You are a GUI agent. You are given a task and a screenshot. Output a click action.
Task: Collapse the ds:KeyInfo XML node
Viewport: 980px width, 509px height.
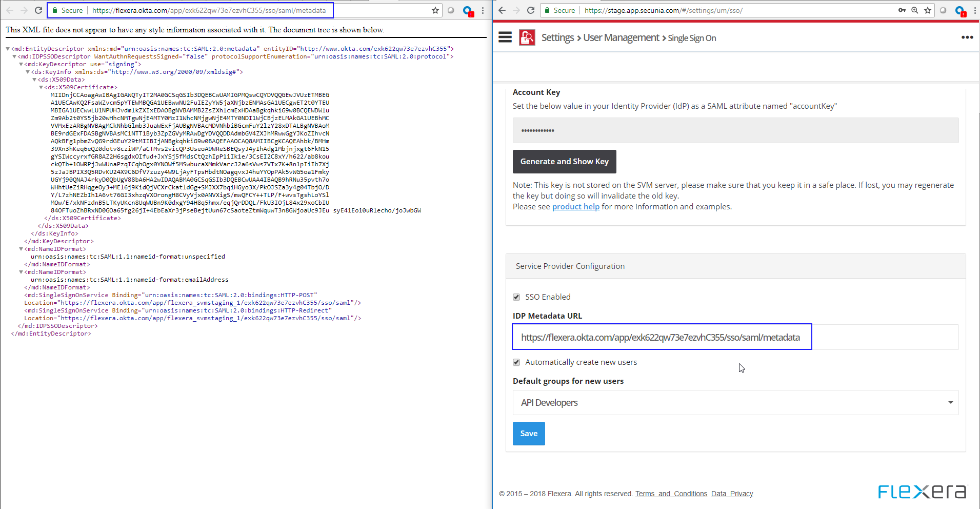click(28, 72)
